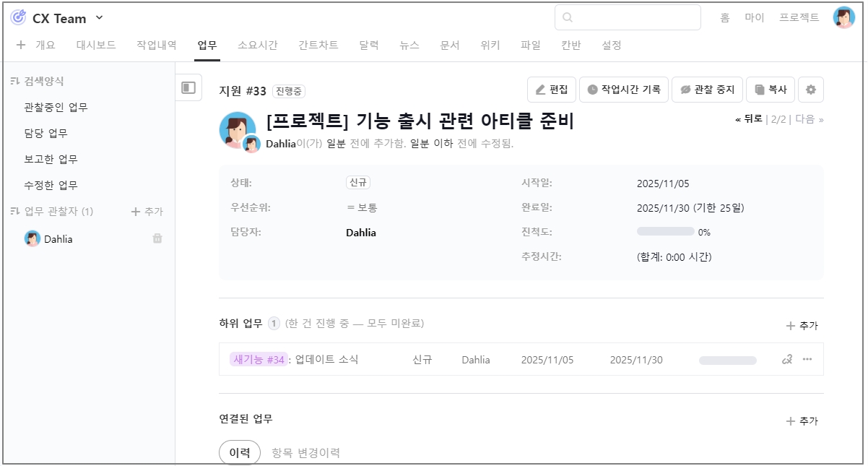Click 작업시간 기록 button
Screen dimensions: 868x466
point(623,90)
